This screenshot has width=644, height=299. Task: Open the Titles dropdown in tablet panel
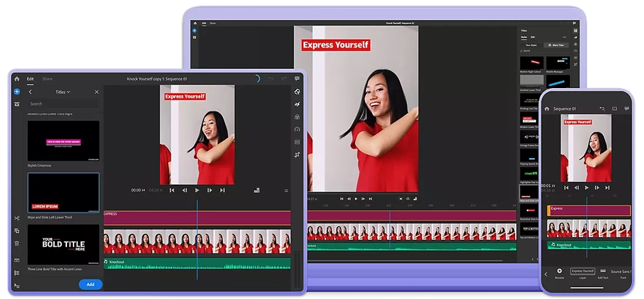coord(62,92)
